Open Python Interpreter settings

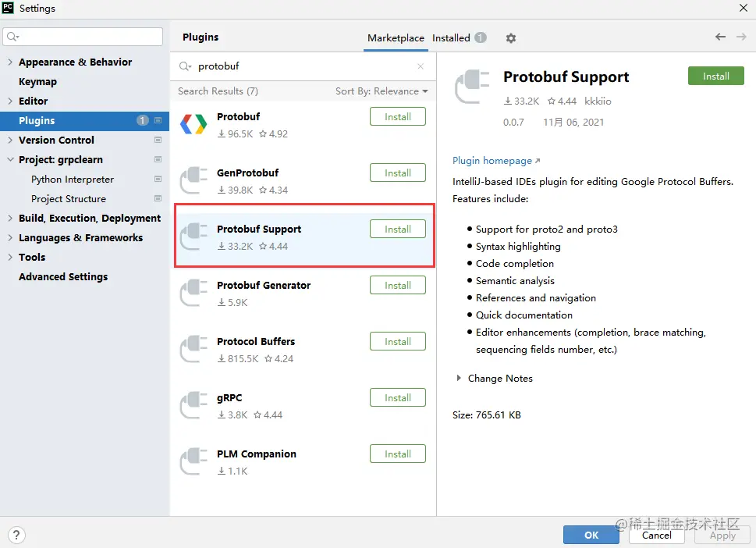click(73, 180)
